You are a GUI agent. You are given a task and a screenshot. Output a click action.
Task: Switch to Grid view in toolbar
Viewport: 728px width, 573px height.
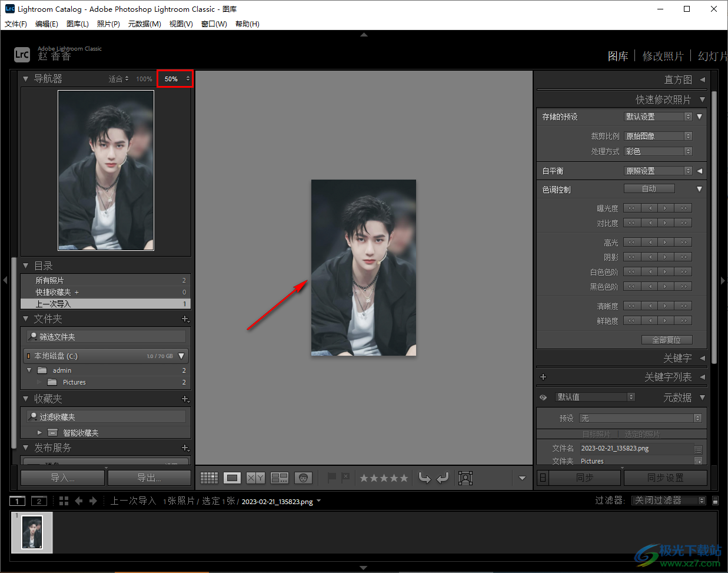(x=209, y=478)
